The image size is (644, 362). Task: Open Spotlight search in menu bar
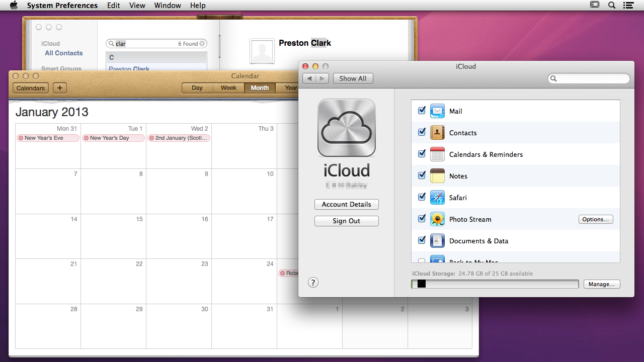(x=612, y=6)
